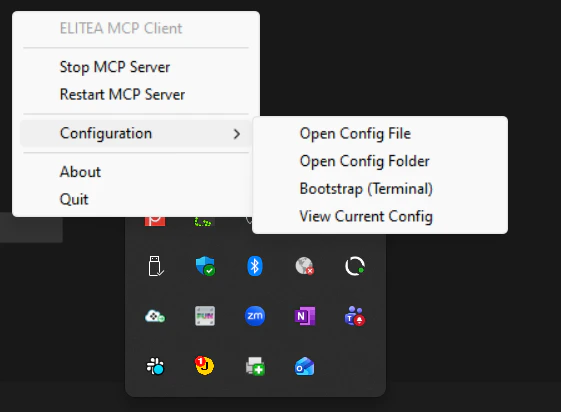
Task: Choose Open Config Folder
Action: pos(380,161)
